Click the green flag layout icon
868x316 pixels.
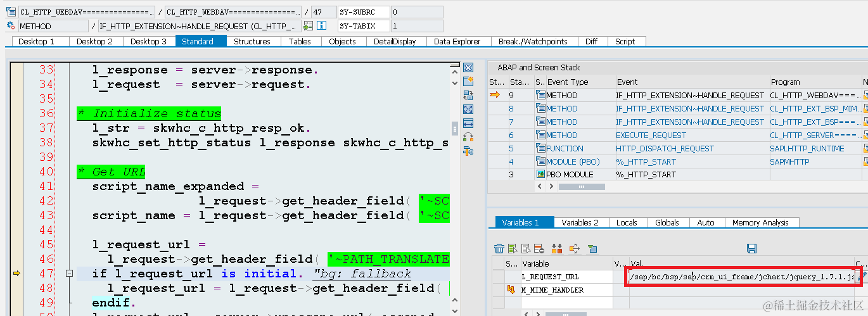592,248
